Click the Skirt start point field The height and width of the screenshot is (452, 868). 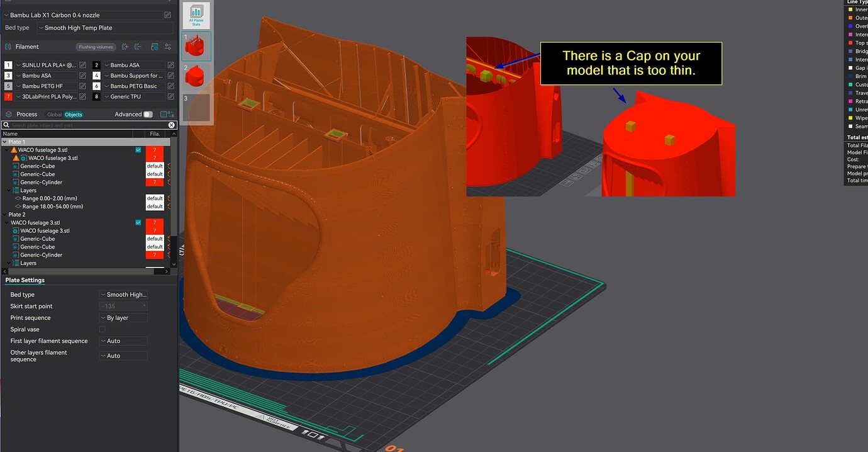coord(123,306)
